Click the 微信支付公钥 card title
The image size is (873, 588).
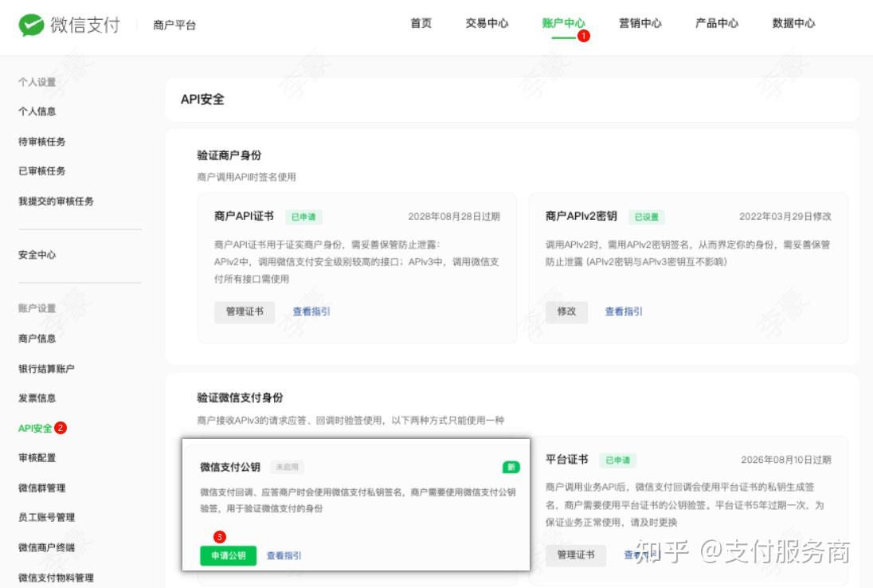point(230,467)
